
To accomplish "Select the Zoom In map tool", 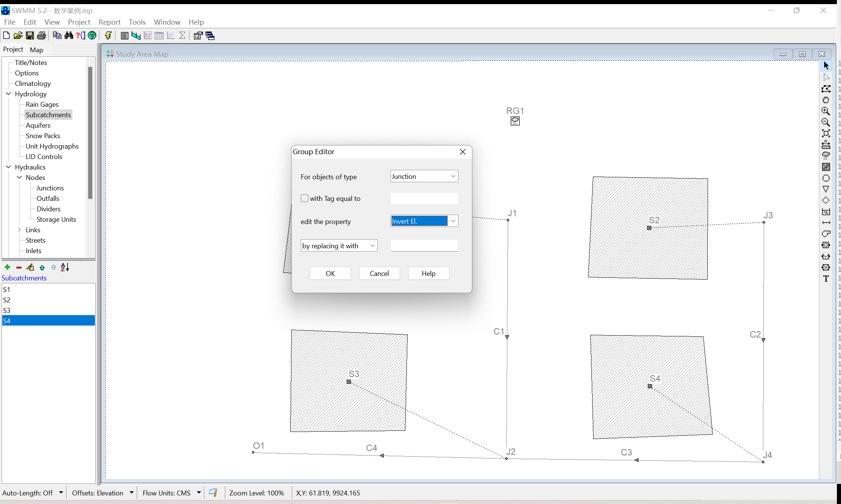I will [826, 111].
